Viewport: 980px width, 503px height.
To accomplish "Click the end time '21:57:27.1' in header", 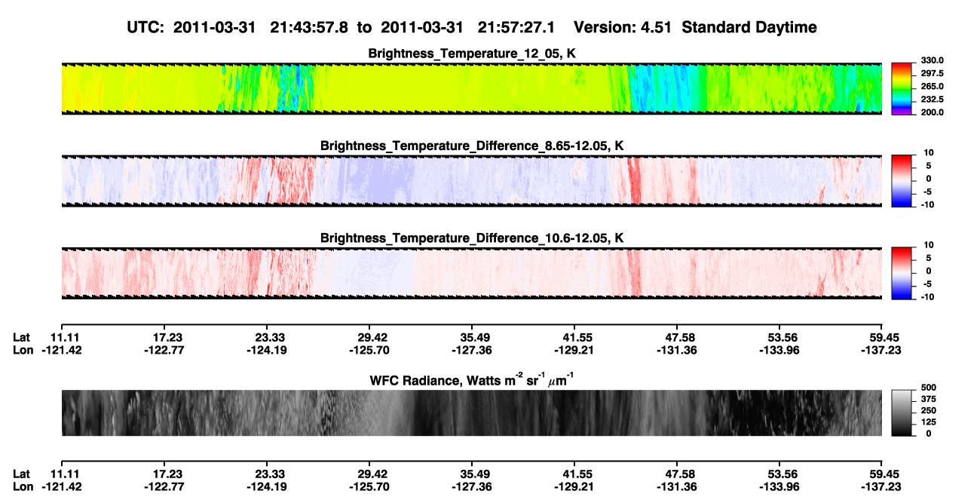I will coord(516,28).
